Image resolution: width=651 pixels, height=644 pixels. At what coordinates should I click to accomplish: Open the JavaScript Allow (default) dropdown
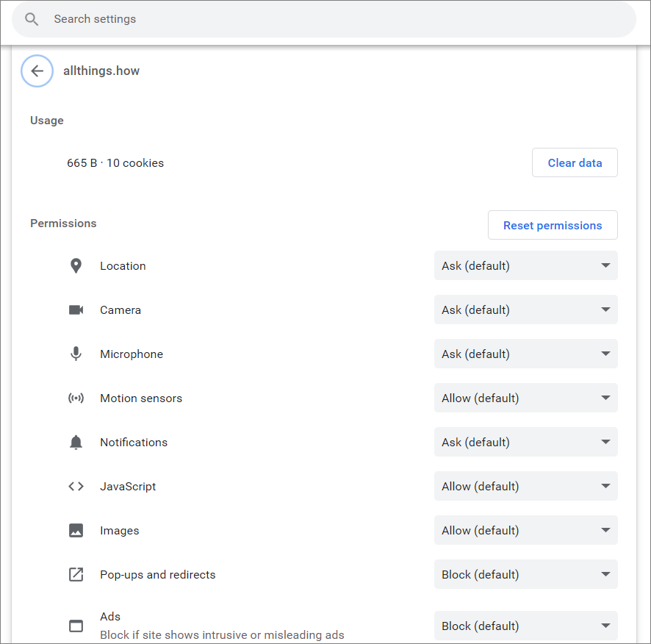click(526, 486)
